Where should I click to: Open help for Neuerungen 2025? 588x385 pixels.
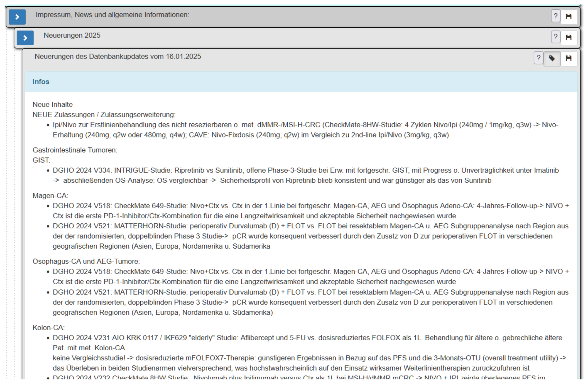point(555,37)
